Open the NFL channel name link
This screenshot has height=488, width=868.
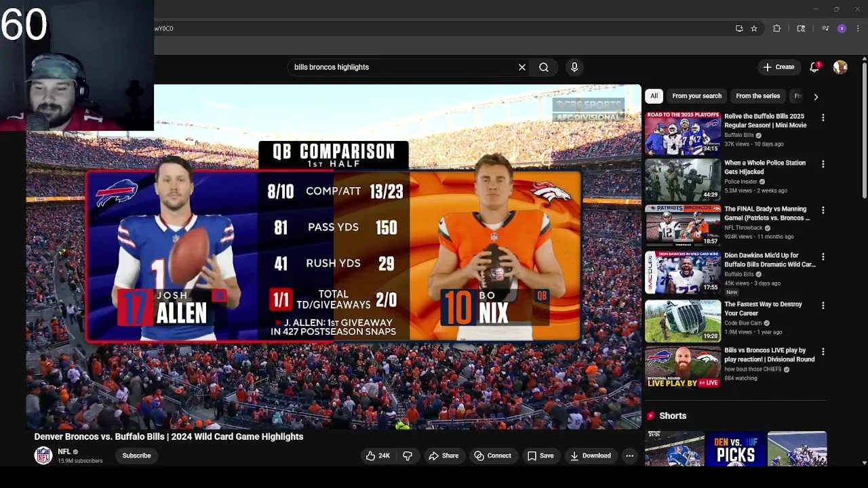(x=64, y=451)
